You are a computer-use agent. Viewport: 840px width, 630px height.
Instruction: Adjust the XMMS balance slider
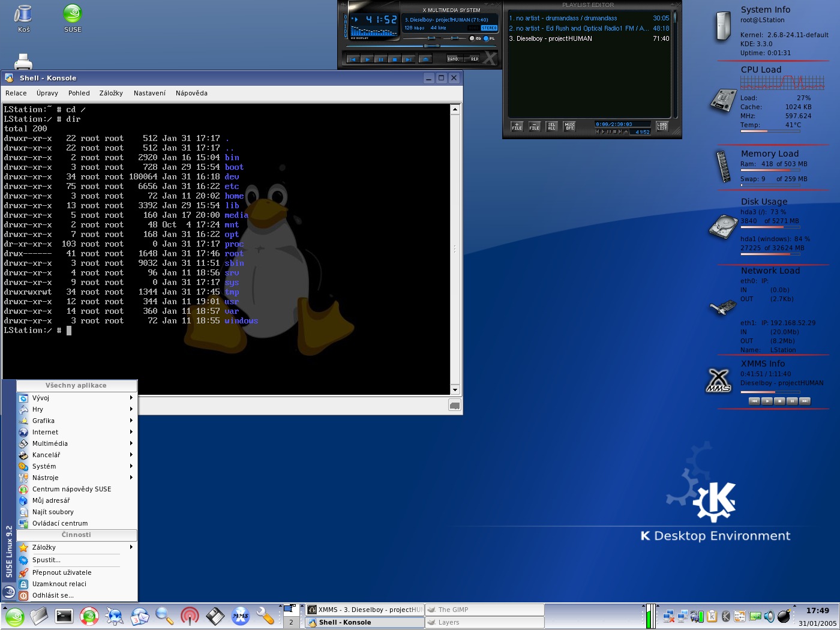(x=455, y=38)
